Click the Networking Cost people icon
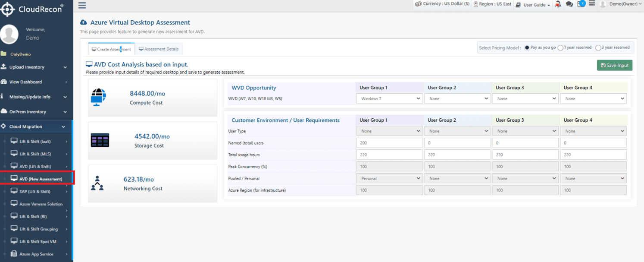This screenshot has height=262, width=644. [97, 183]
